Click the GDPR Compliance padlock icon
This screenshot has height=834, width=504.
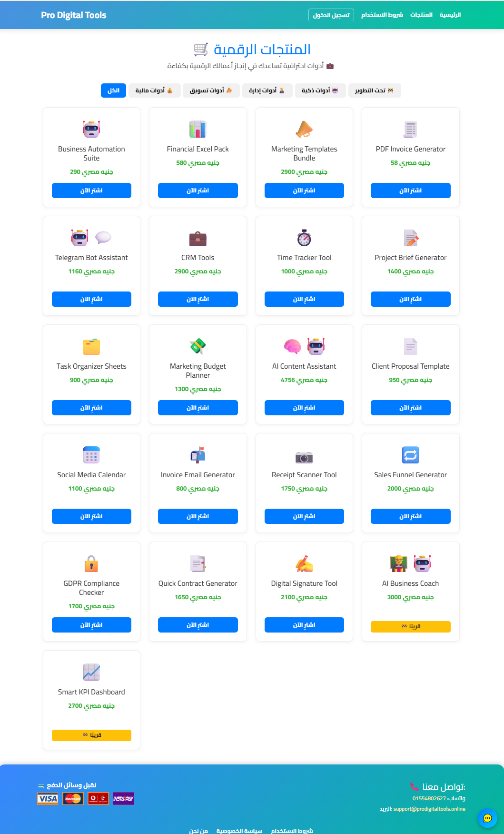pos(91,564)
